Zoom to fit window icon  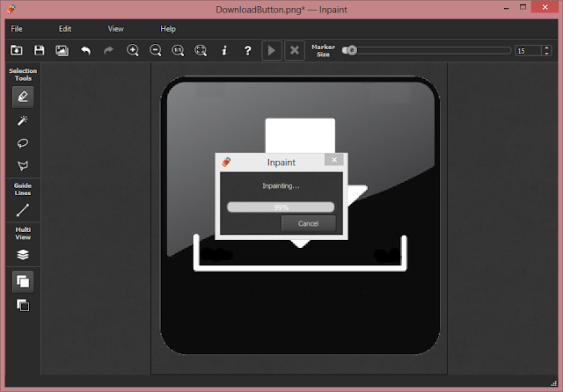(x=201, y=51)
